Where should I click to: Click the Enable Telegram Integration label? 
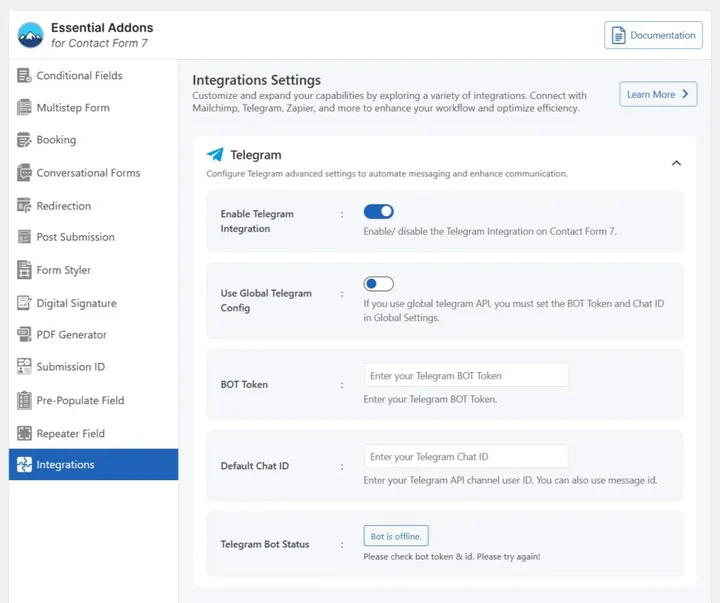click(x=257, y=221)
